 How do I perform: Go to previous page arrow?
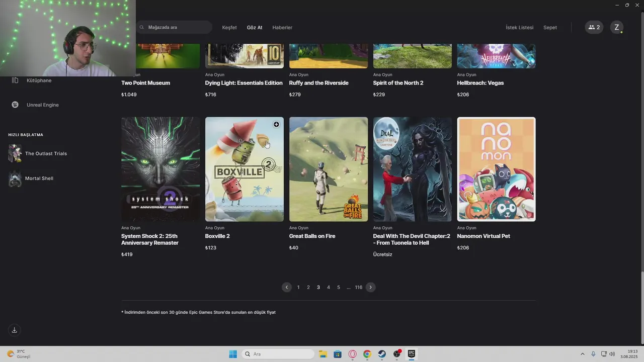click(x=287, y=287)
